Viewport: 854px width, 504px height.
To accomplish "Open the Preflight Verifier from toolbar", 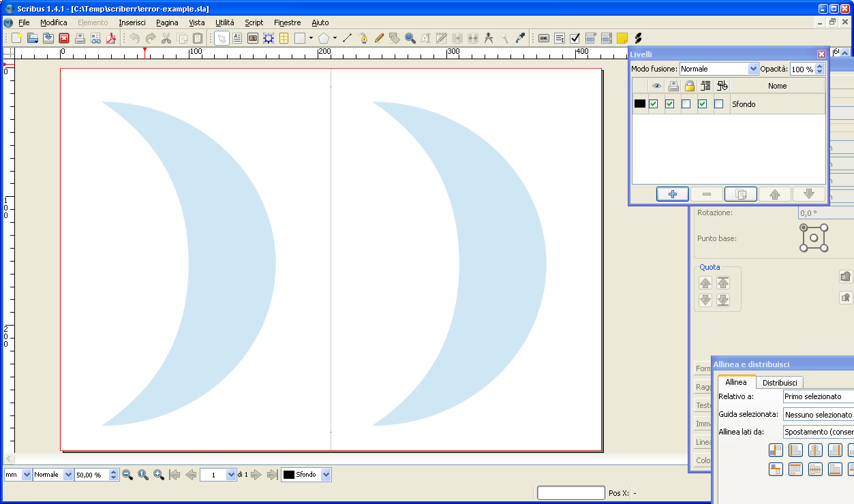I will point(95,38).
